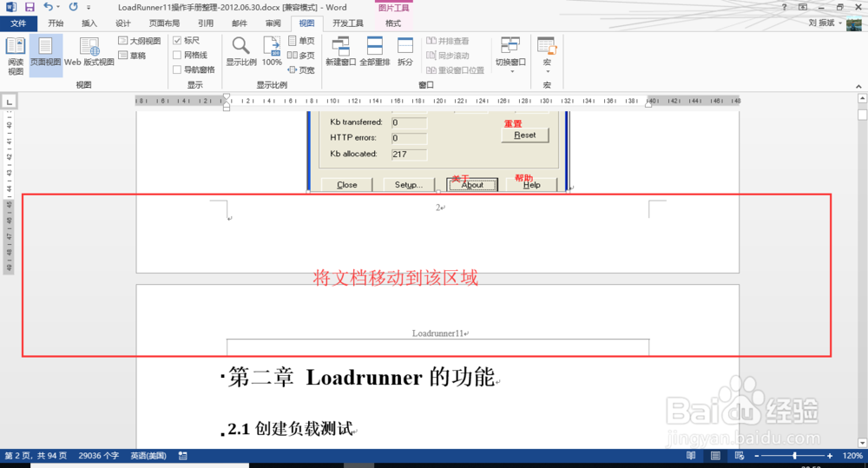The height and width of the screenshot is (468, 868).
Task: Click the page number 2 in footer
Action: (x=437, y=208)
